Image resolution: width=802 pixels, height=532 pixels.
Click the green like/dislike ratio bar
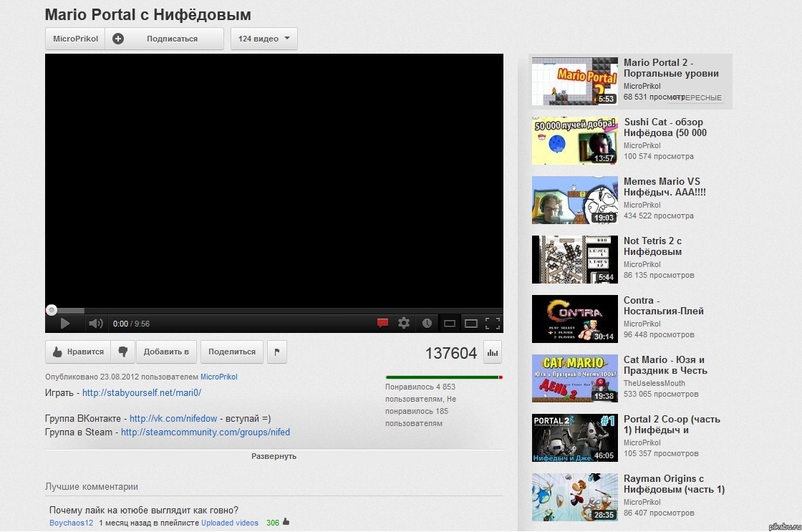[x=444, y=377]
